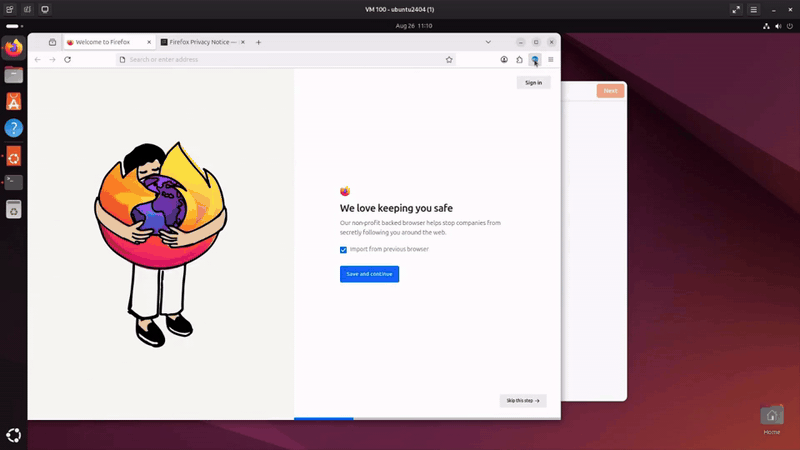Click Skip this step link
The height and width of the screenshot is (450, 800).
523,401
